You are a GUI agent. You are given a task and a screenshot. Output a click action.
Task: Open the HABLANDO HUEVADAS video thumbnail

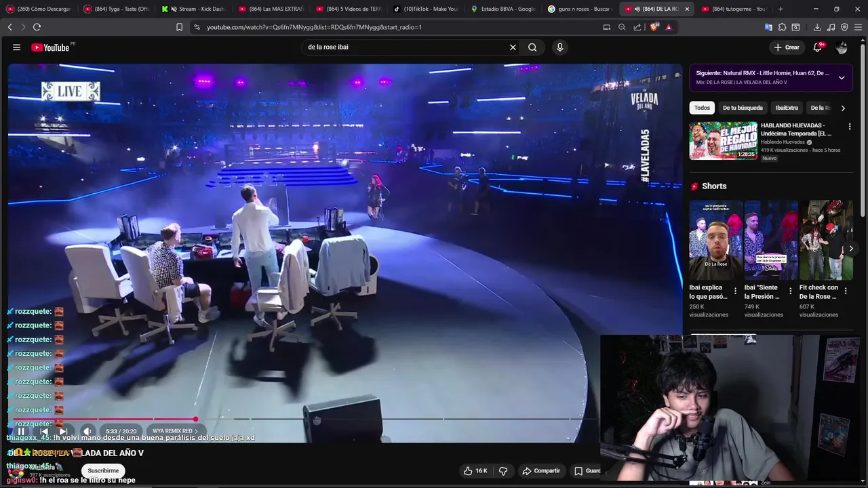(723, 140)
